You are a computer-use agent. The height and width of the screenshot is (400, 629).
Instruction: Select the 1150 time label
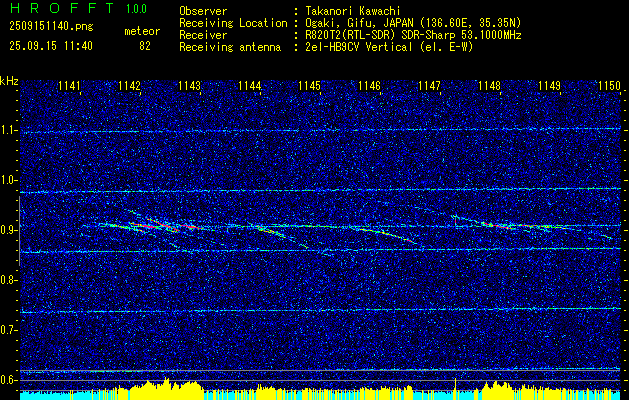[x=609, y=86]
